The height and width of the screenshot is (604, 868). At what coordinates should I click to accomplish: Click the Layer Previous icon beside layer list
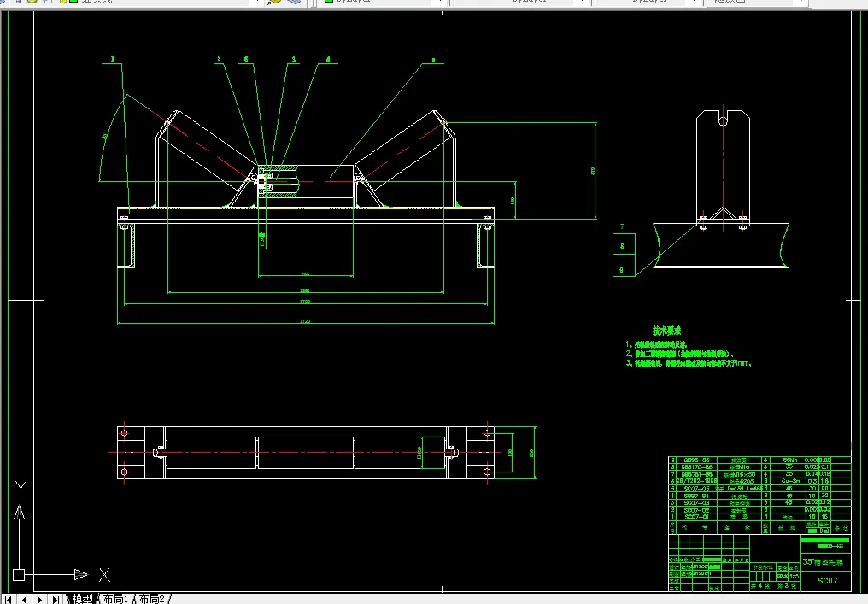pyautogui.click(x=293, y=3)
